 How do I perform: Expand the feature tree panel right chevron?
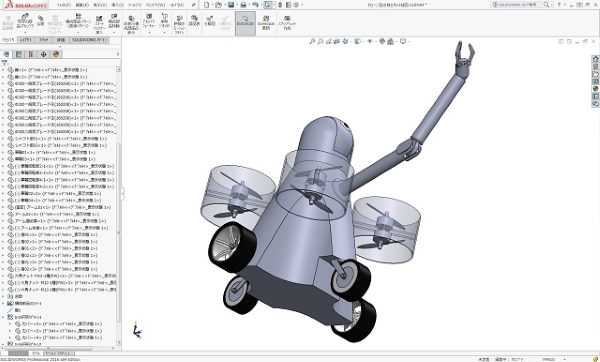(117, 54)
